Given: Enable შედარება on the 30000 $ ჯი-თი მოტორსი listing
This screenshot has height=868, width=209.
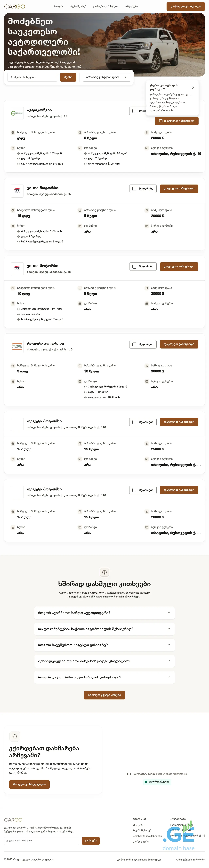Looking at the screenshot, I should (135, 267).
